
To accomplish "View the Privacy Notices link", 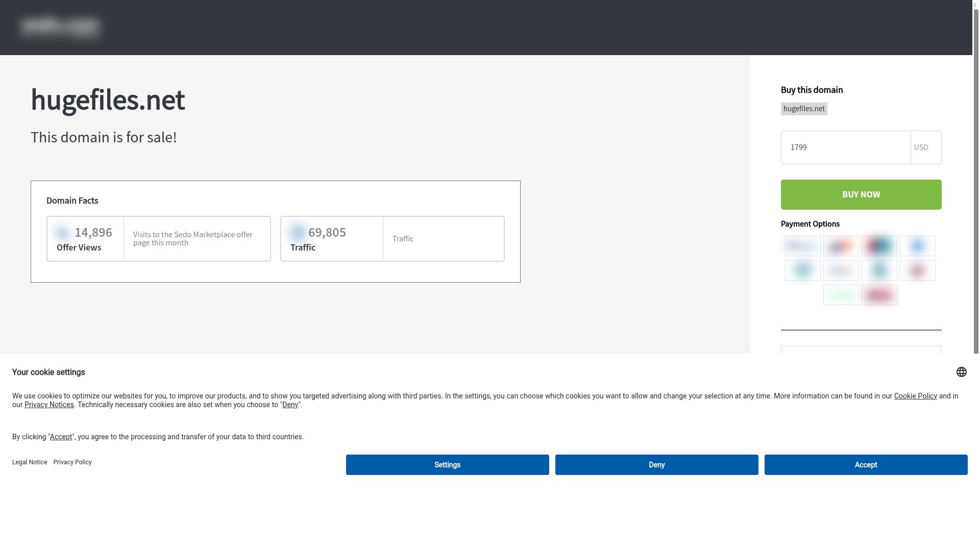I will [48, 405].
